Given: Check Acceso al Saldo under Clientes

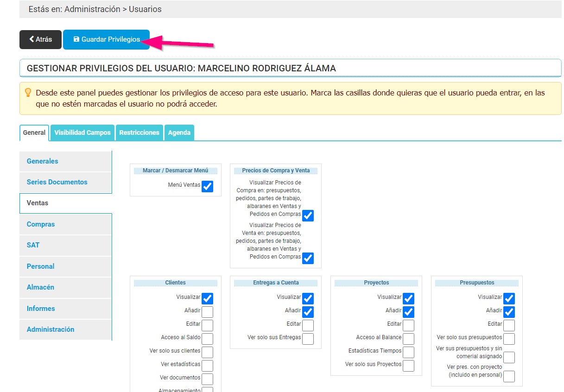Looking at the screenshot, I should point(207,339).
